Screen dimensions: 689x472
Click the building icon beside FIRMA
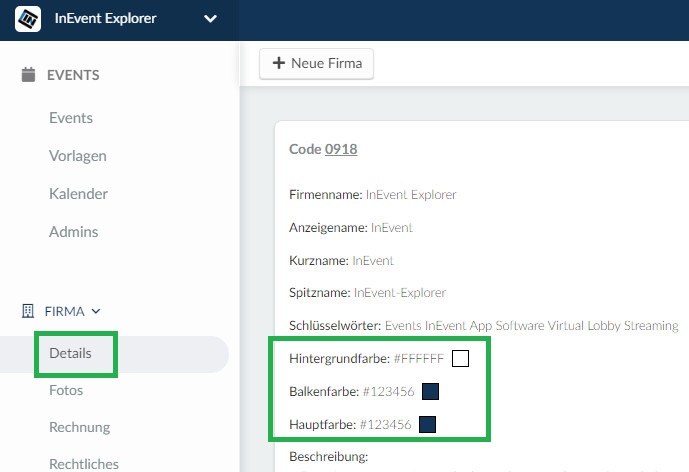[28, 311]
